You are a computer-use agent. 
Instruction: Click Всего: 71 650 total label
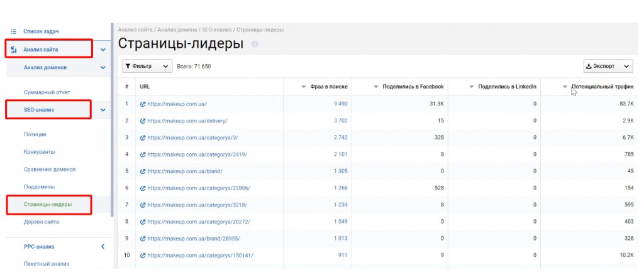194,67
